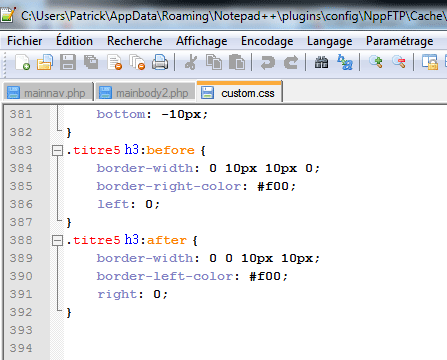Click the Print toolbar icon
Image resolution: width=447 pixels, height=360 pixels.
[x=160, y=62]
